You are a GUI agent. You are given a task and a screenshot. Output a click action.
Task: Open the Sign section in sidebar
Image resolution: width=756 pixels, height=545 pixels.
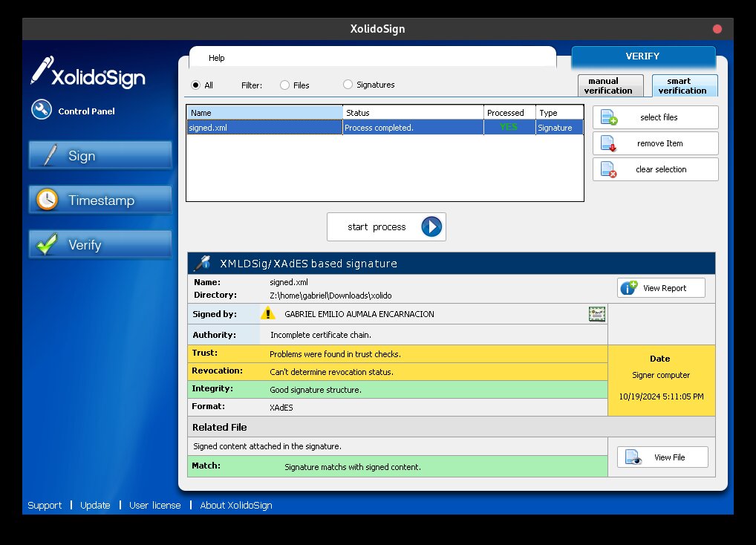pos(100,156)
